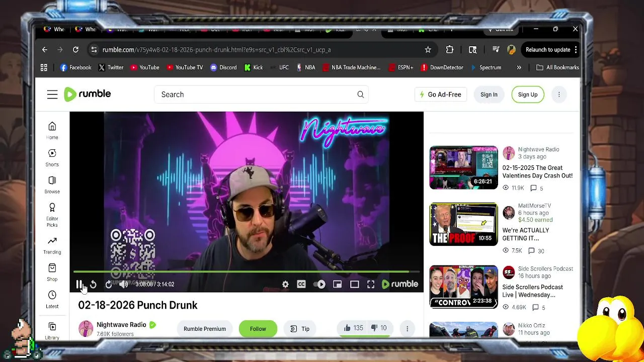Enter fullscreen mode icon
This screenshot has height=362, width=644.
pos(371,285)
